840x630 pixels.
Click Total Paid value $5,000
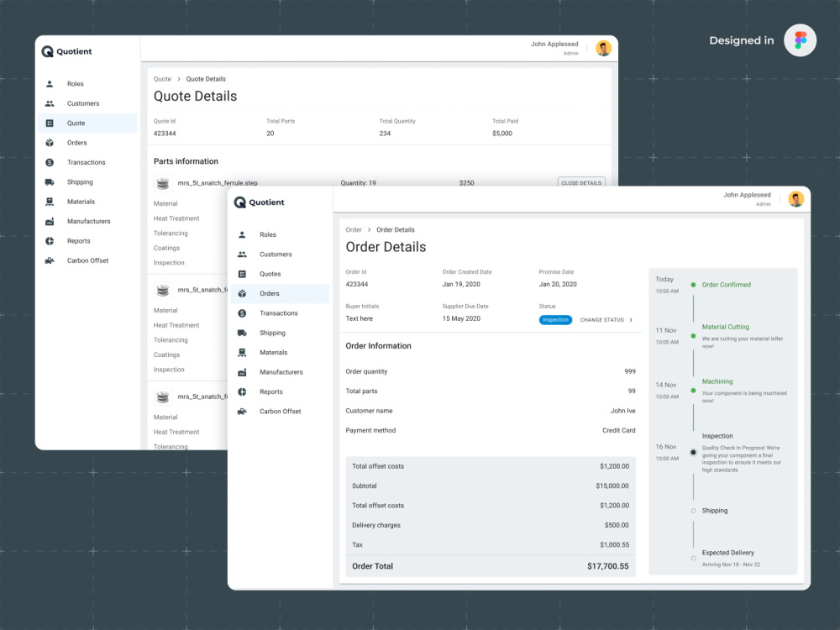coord(502,134)
